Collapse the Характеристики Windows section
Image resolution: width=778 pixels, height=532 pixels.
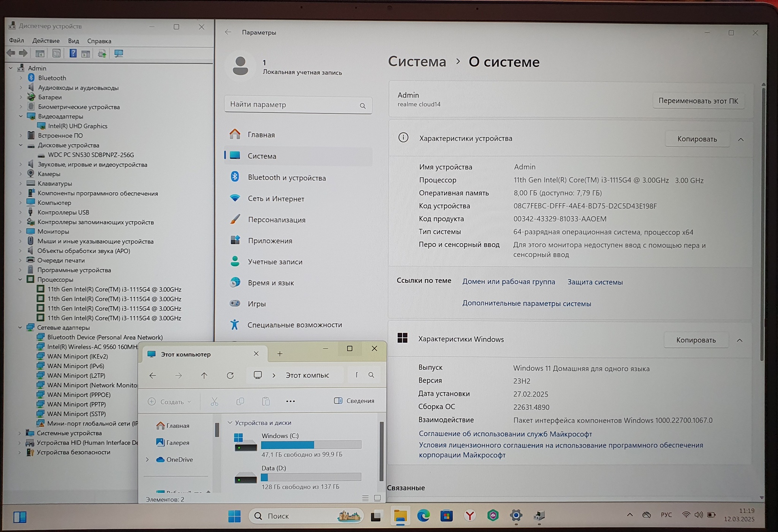coord(740,340)
